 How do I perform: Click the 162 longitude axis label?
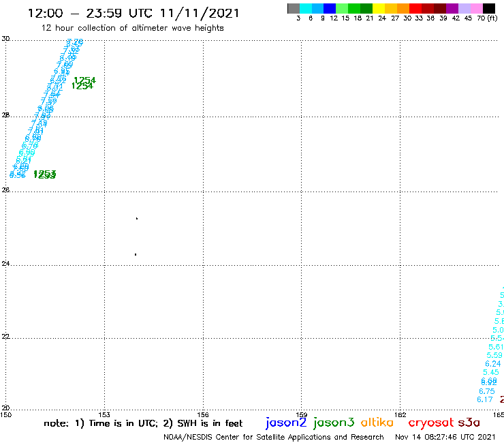pos(400,414)
